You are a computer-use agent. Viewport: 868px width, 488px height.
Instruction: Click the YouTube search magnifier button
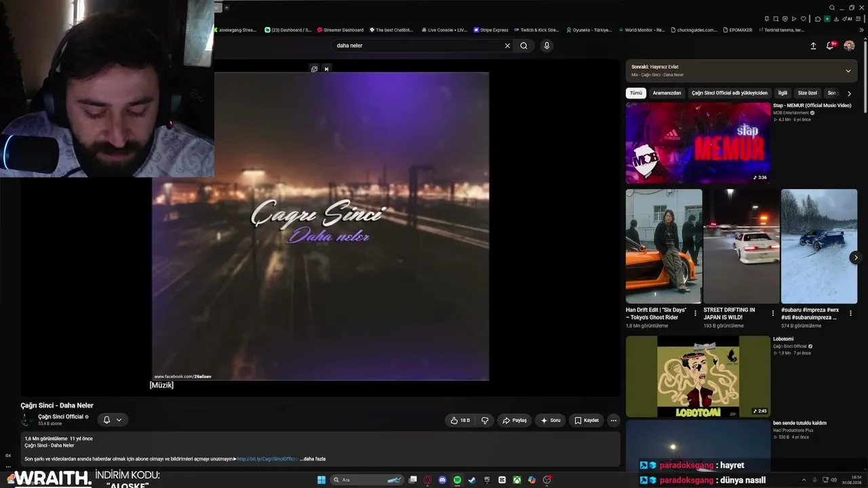tap(524, 45)
